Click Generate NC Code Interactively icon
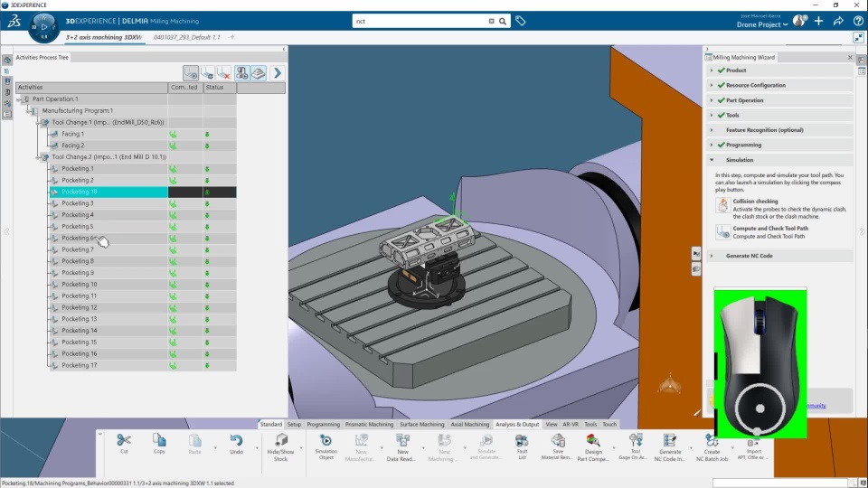This screenshot has height=488, width=868. pyautogui.click(x=670, y=440)
